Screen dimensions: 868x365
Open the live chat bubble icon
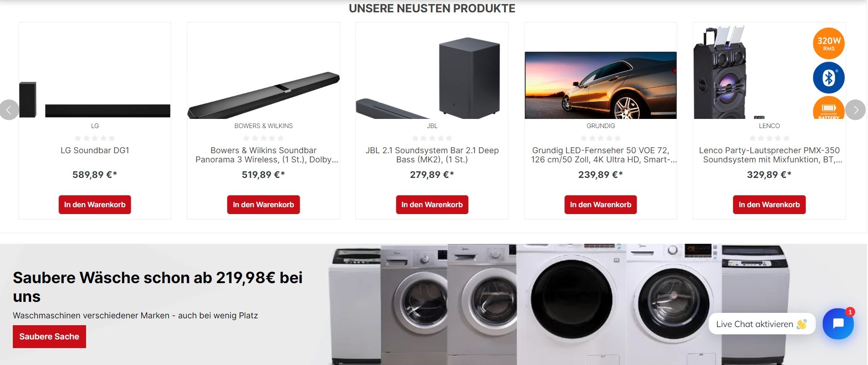tap(838, 324)
